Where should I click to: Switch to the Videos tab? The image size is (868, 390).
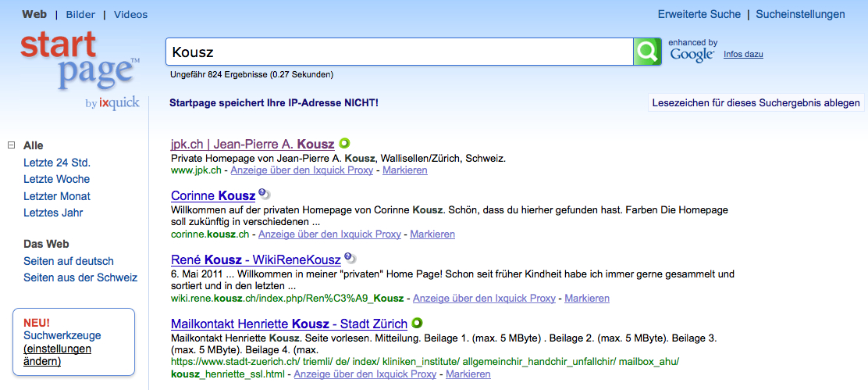pos(130,14)
